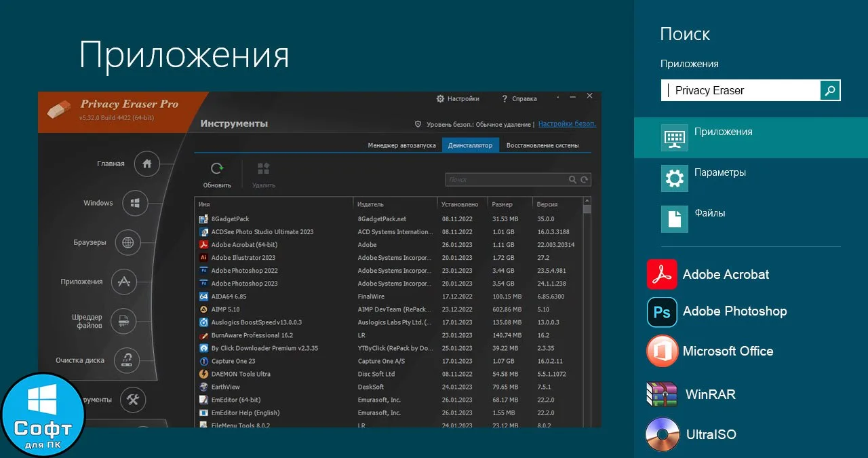Click the DAEMON Tools Ultra row icon
Image resolution: width=868 pixels, height=458 pixels.
(203, 374)
